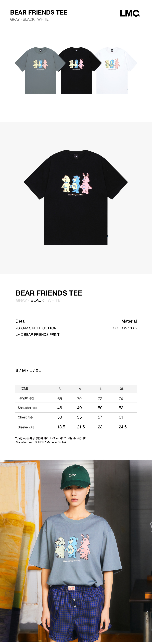Click the LMC neck label on the large black tee

click(76, 157)
